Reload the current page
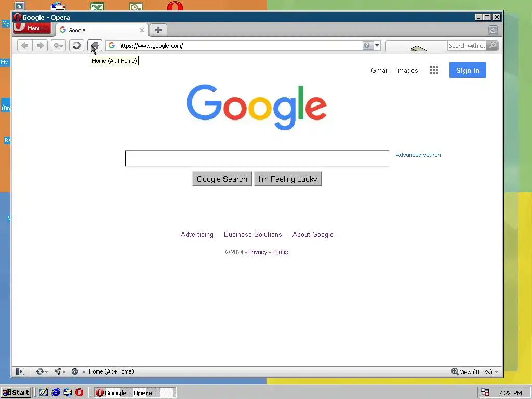 pos(77,46)
